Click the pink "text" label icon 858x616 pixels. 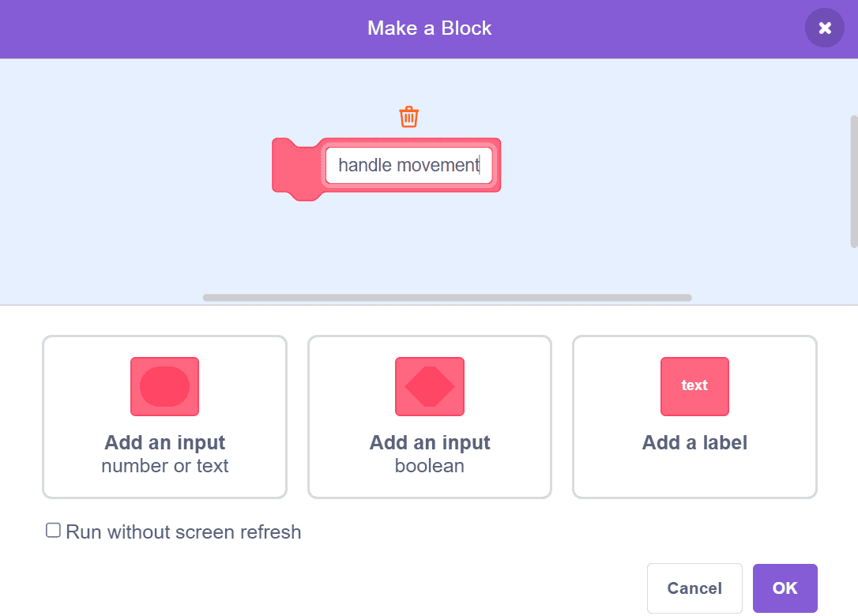[x=694, y=386]
